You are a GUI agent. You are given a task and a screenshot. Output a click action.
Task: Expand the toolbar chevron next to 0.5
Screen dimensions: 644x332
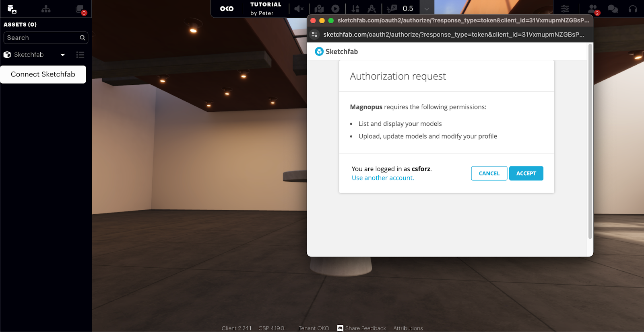(427, 8)
